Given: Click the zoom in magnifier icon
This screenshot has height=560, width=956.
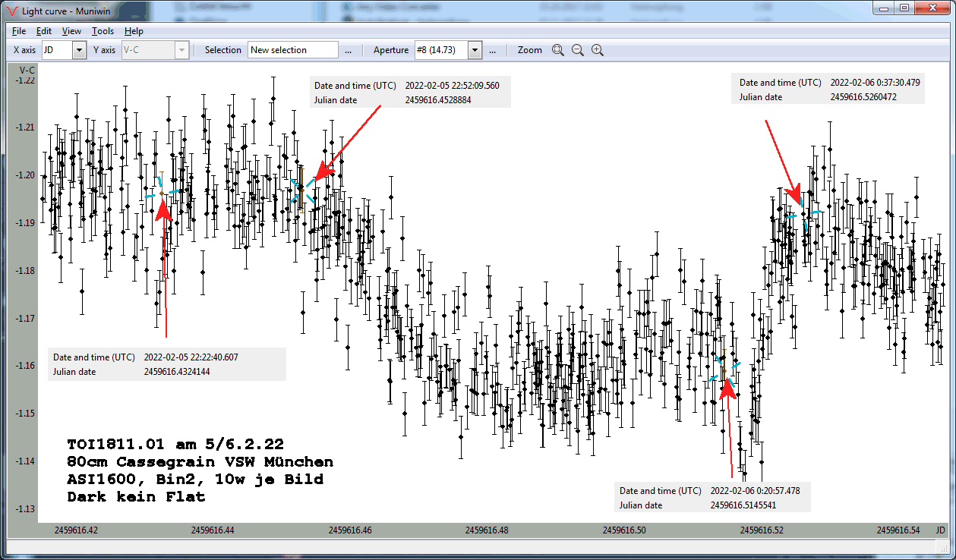Looking at the screenshot, I should tap(598, 50).
